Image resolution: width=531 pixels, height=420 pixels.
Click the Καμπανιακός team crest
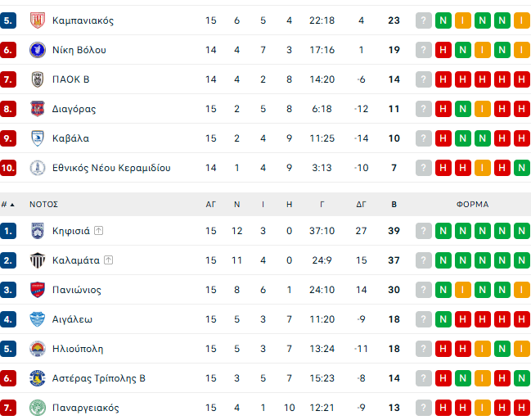37,20
